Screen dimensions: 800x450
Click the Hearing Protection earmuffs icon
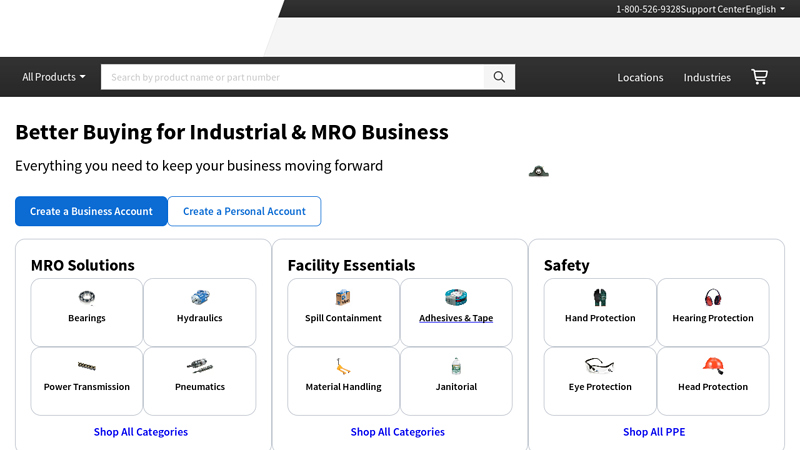pos(713,297)
